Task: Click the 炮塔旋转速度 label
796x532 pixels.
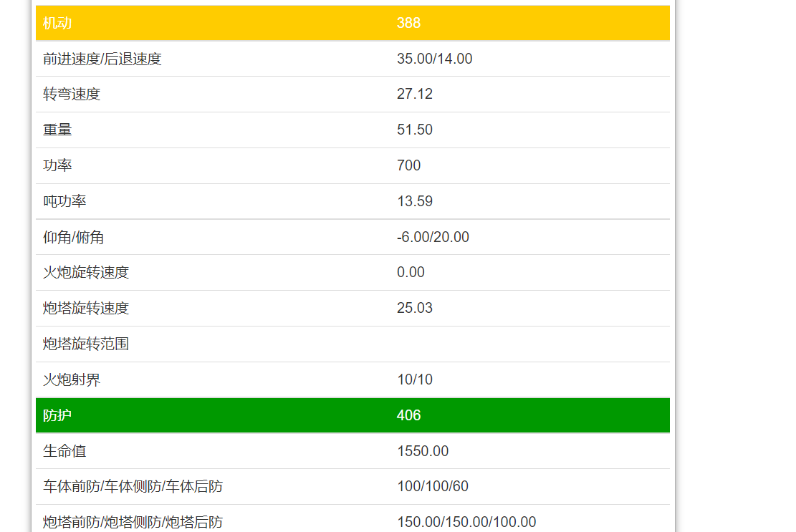Action: click(86, 309)
